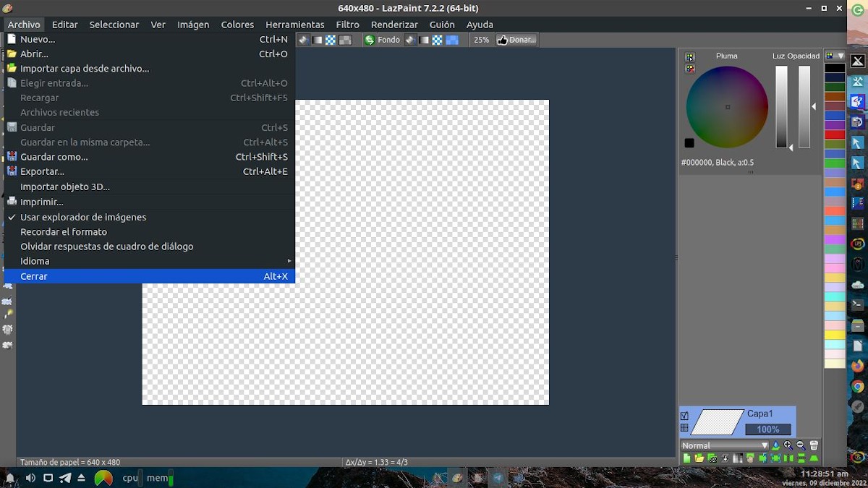Image resolution: width=868 pixels, height=488 pixels.
Task: Duplicate the layer with the linked-layers icon
Action: (712, 458)
